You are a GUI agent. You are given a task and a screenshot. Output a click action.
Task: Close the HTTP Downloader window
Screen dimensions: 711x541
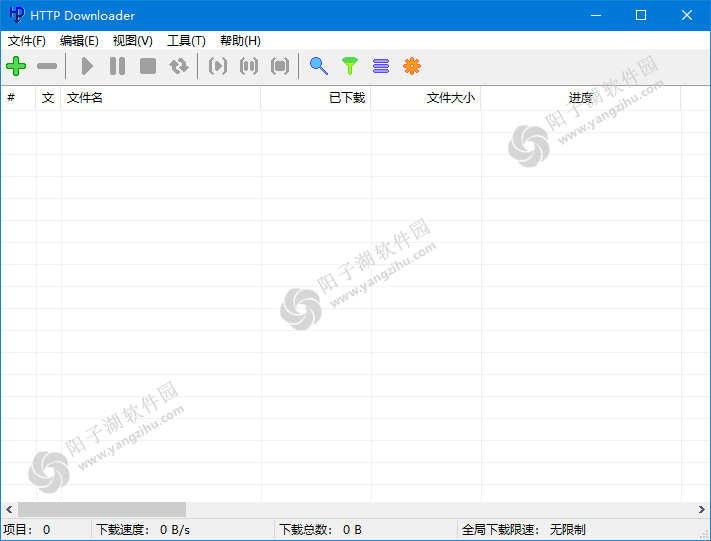point(687,15)
